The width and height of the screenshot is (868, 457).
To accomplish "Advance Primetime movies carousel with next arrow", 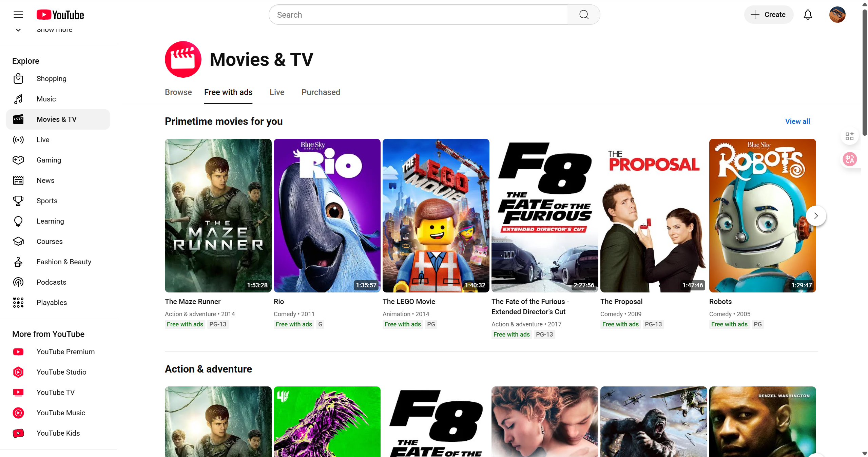I will point(816,216).
